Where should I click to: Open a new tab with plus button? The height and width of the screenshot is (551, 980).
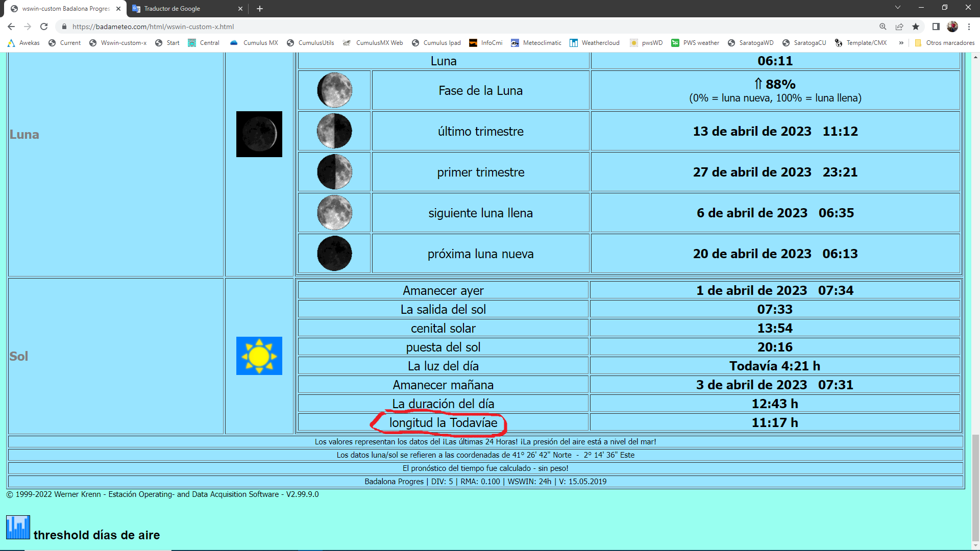260,9
